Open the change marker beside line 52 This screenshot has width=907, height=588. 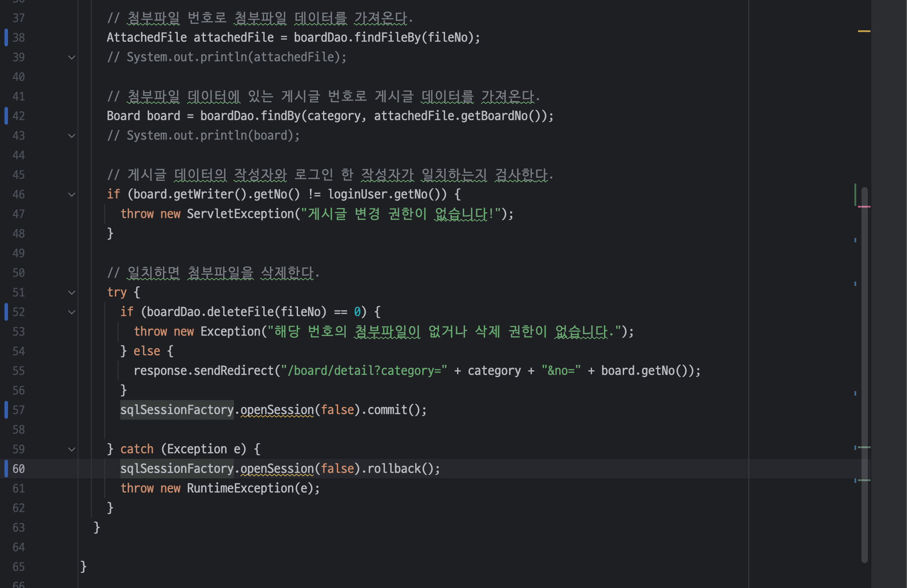(6, 312)
